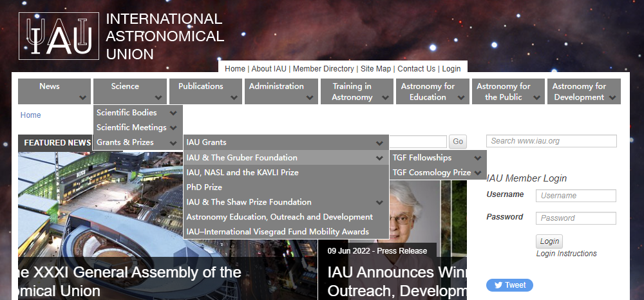
Task: Click chevron beside Astronomy for Education
Action: [x=461, y=98]
